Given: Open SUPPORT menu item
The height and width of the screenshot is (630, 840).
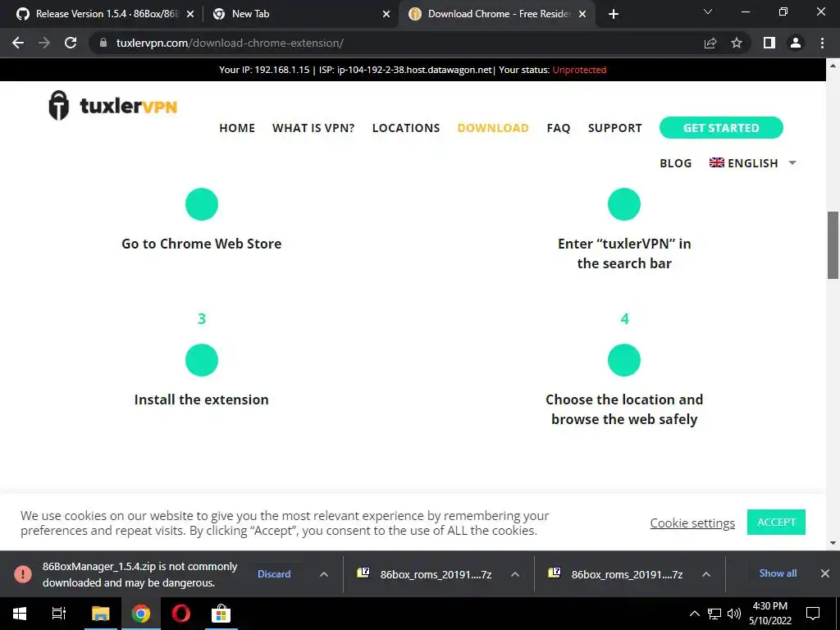Looking at the screenshot, I should pyautogui.click(x=614, y=128).
